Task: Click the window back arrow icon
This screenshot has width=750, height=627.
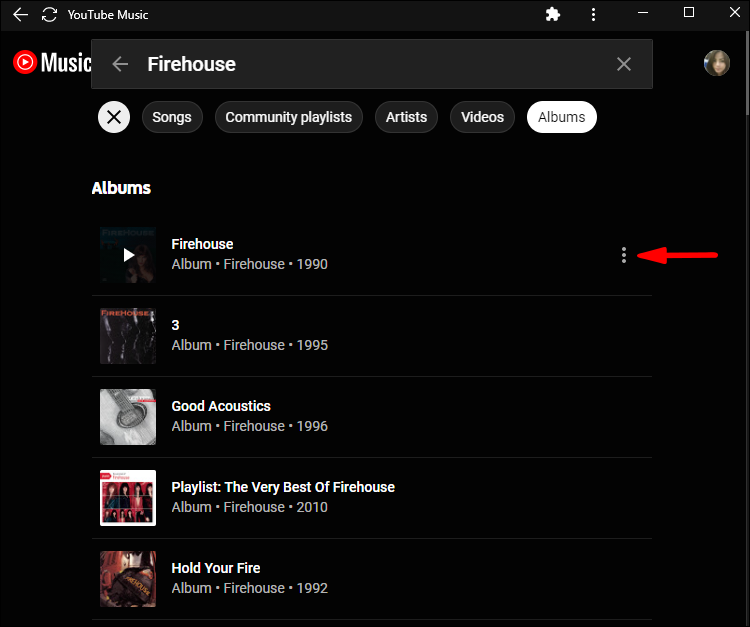Action: pyautogui.click(x=20, y=15)
